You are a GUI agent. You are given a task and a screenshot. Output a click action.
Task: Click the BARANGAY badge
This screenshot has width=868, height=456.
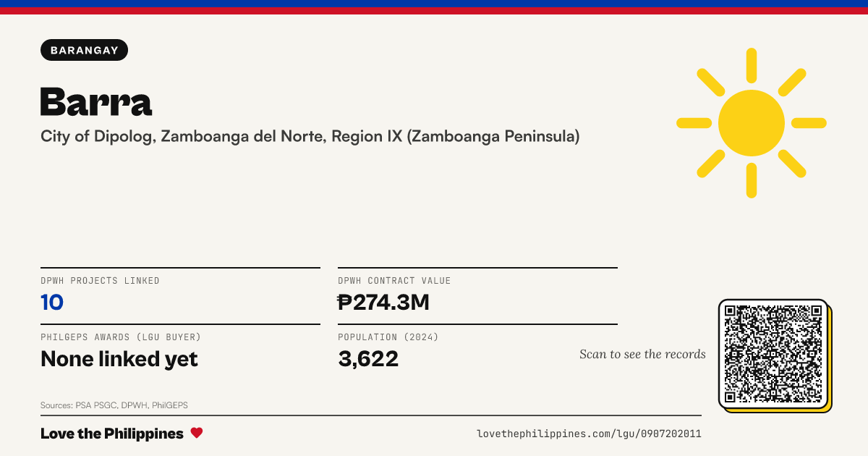coord(85,50)
